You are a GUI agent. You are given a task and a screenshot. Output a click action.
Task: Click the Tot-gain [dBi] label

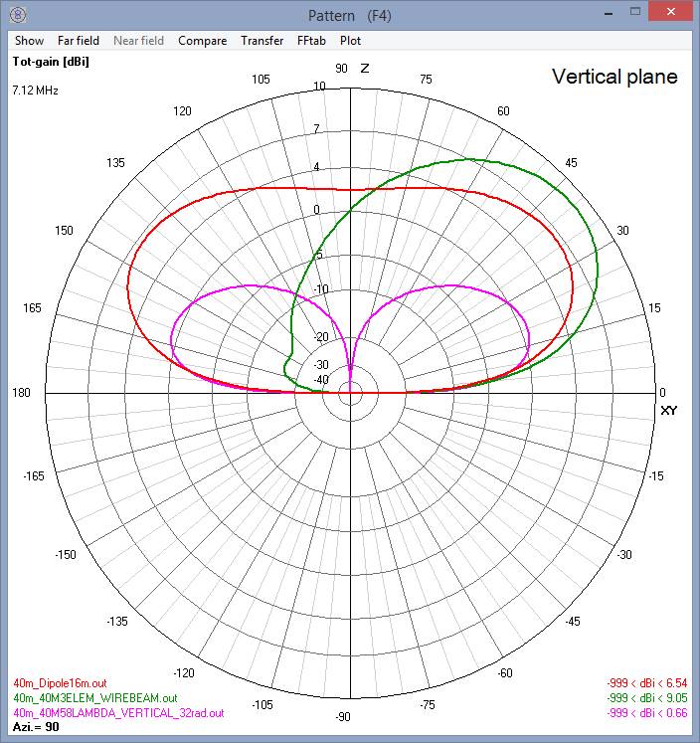click(x=48, y=62)
